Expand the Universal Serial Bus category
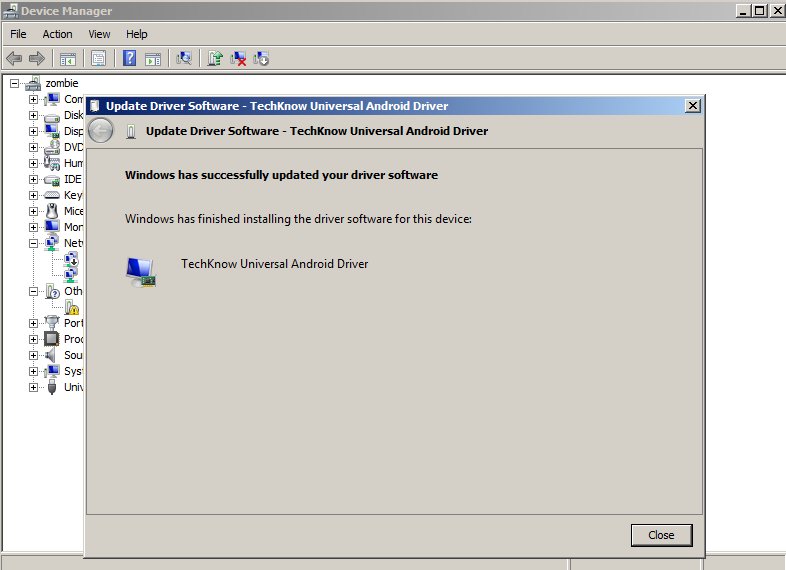 (33, 388)
